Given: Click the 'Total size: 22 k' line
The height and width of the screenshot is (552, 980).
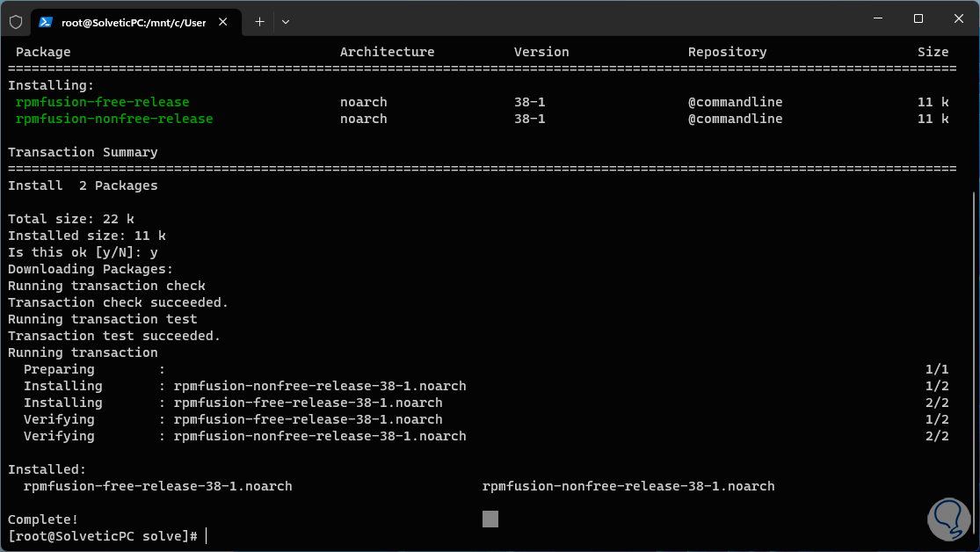Looking at the screenshot, I should tap(70, 219).
